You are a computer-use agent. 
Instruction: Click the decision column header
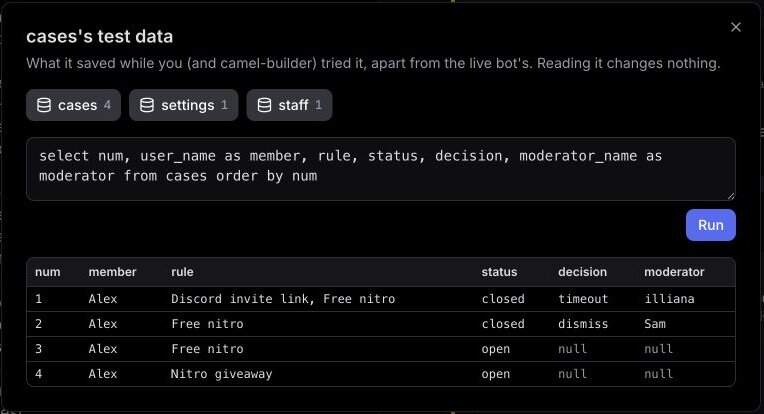[x=582, y=272]
